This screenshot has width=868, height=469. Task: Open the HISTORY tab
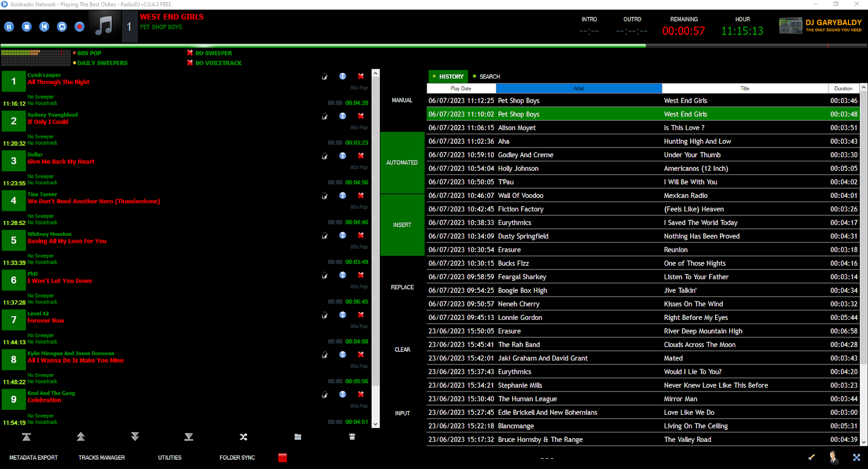(x=448, y=76)
